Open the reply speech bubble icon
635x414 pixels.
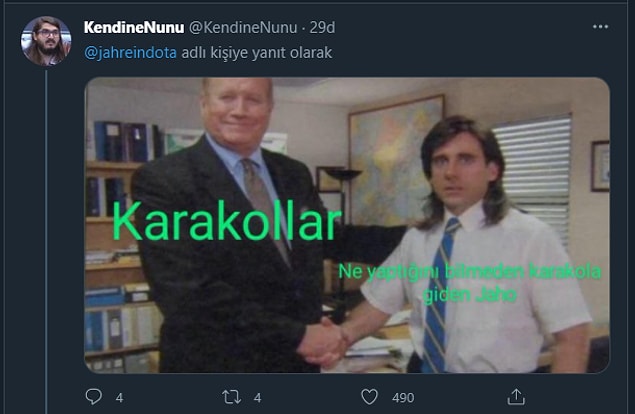94,397
